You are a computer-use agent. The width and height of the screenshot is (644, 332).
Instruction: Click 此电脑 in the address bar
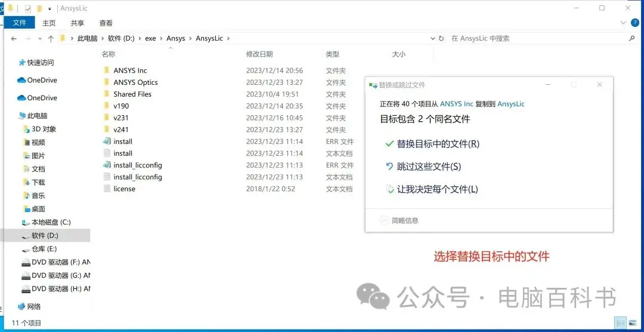88,38
